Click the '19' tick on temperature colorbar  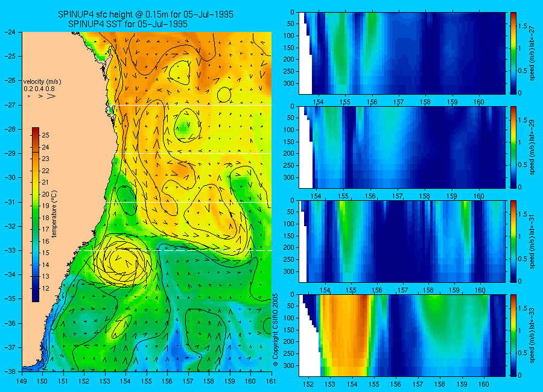pos(45,206)
